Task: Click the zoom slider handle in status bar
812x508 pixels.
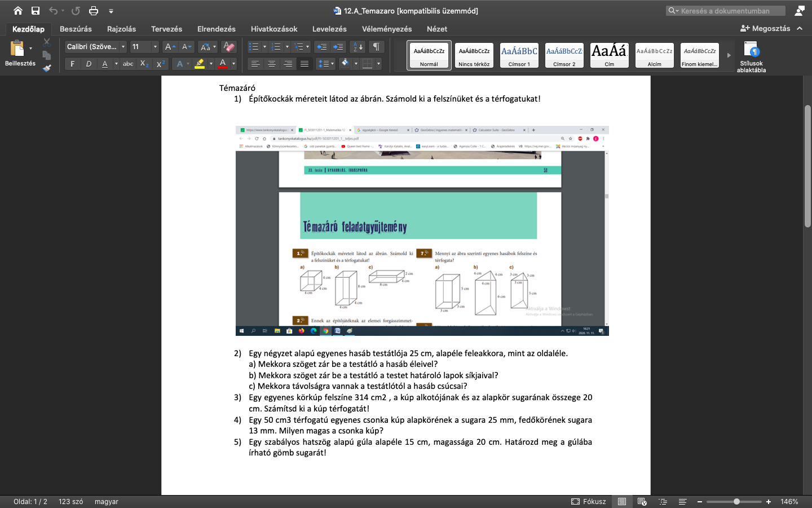Action: [x=736, y=501]
